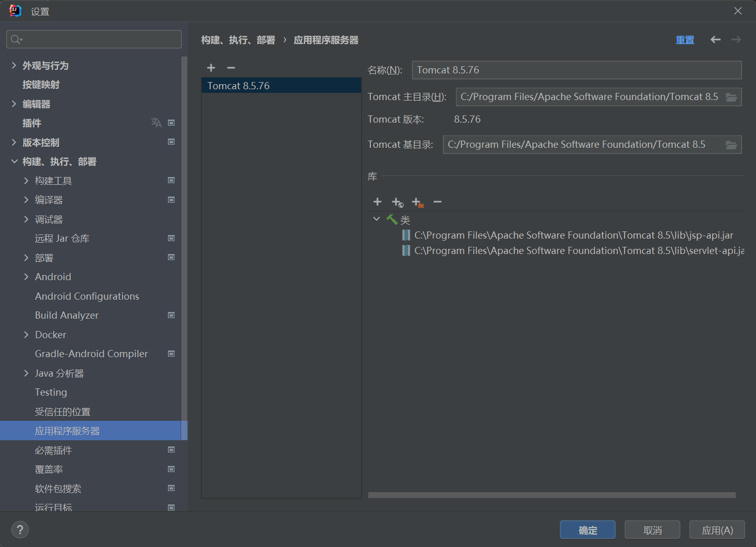Image resolution: width=756 pixels, height=547 pixels.
Task: Select the servlet-api.jar library path
Action: (579, 250)
